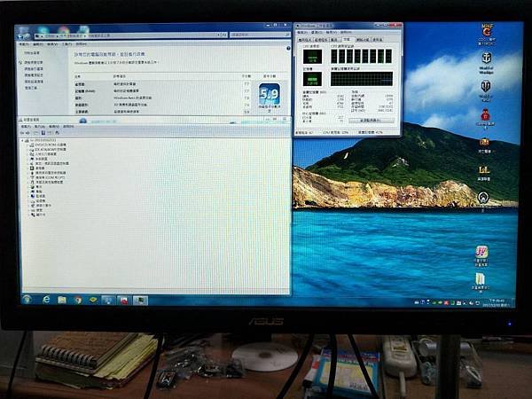This screenshot has height=399, width=532.
Task: Launch Internet Explorer from the taskbar
Action: pyautogui.click(x=46, y=300)
